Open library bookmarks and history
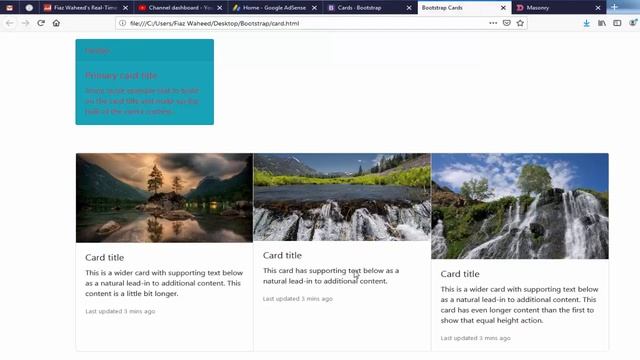 point(602,23)
